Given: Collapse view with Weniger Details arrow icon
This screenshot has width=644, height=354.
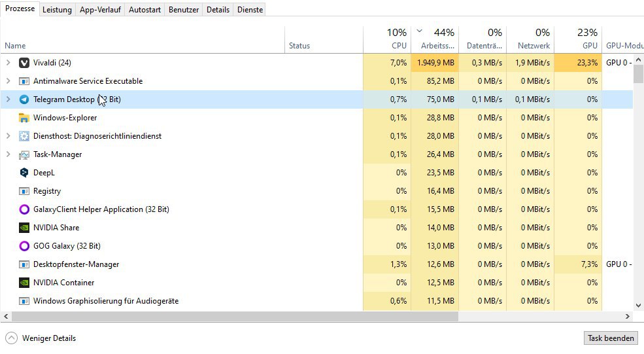Looking at the screenshot, I should pos(12,338).
